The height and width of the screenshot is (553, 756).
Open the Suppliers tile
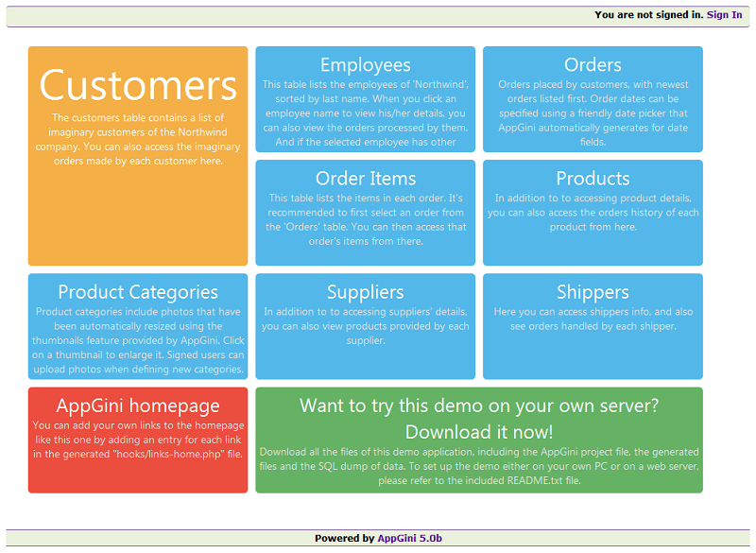coord(366,326)
